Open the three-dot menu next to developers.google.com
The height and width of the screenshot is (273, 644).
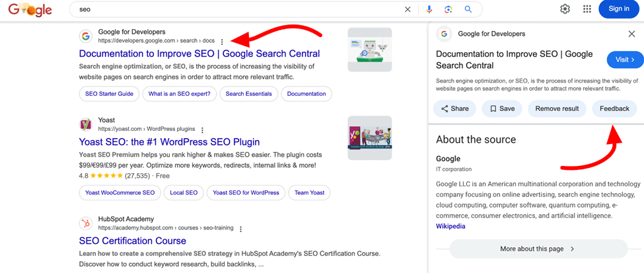pyautogui.click(x=222, y=42)
